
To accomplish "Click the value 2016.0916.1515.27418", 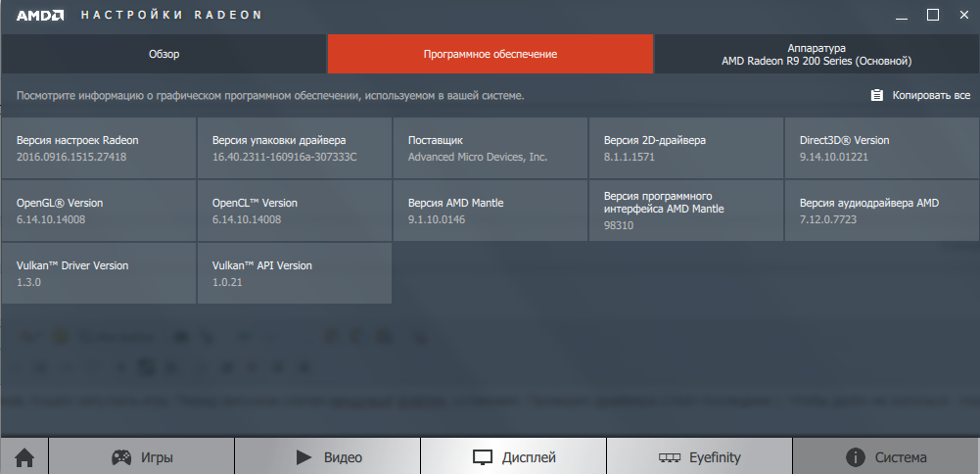I will [71, 157].
